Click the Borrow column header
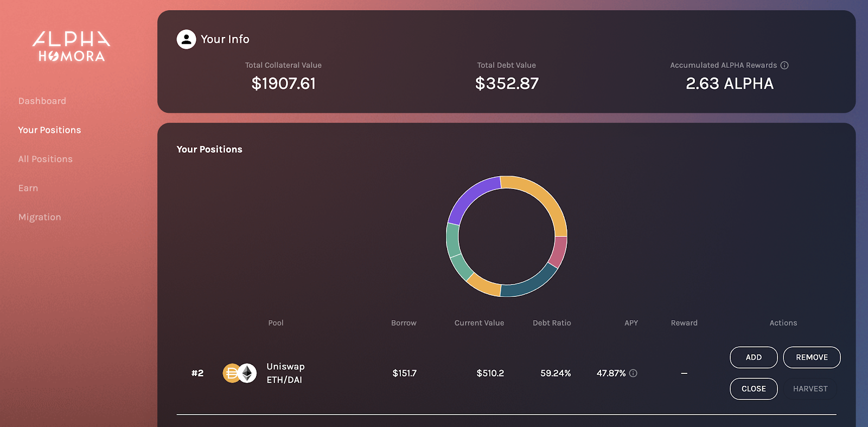The width and height of the screenshot is (868, 427). click(404, 323)
